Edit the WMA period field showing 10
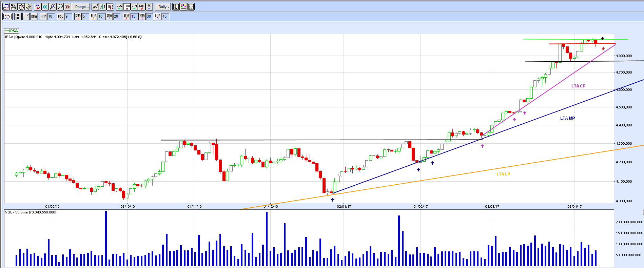644x268 pixels. 51,17
